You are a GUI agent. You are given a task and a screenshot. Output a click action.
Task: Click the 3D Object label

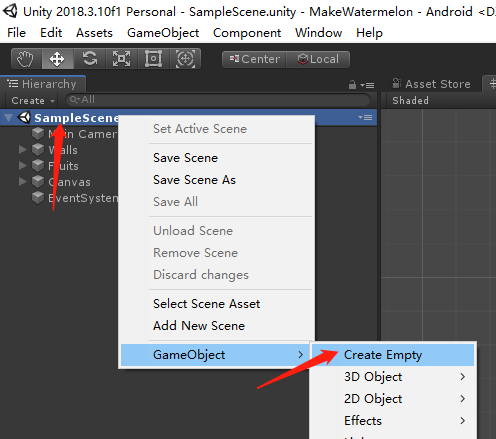coord(373,377)
